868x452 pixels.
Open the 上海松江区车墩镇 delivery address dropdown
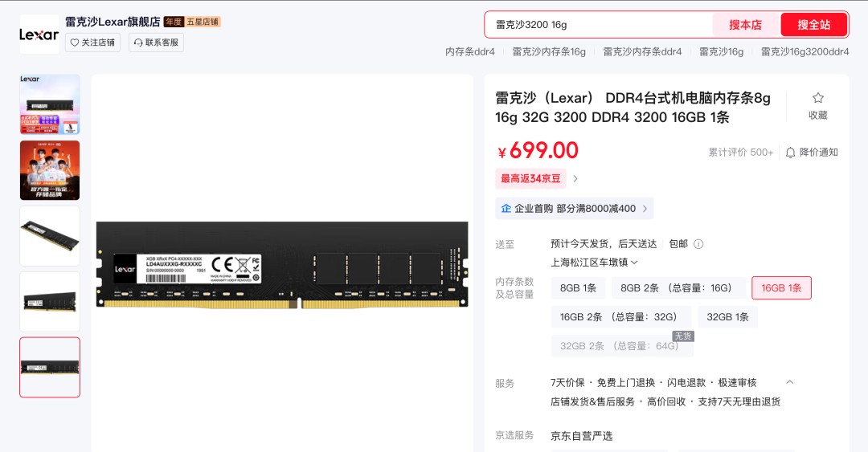point(594,263)
